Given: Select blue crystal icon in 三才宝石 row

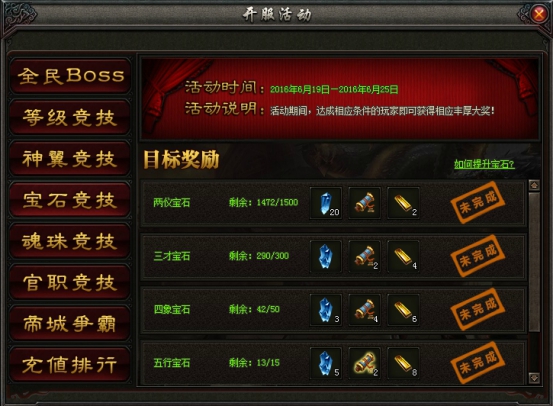Looking at the screenshot, I should [326, 257].
